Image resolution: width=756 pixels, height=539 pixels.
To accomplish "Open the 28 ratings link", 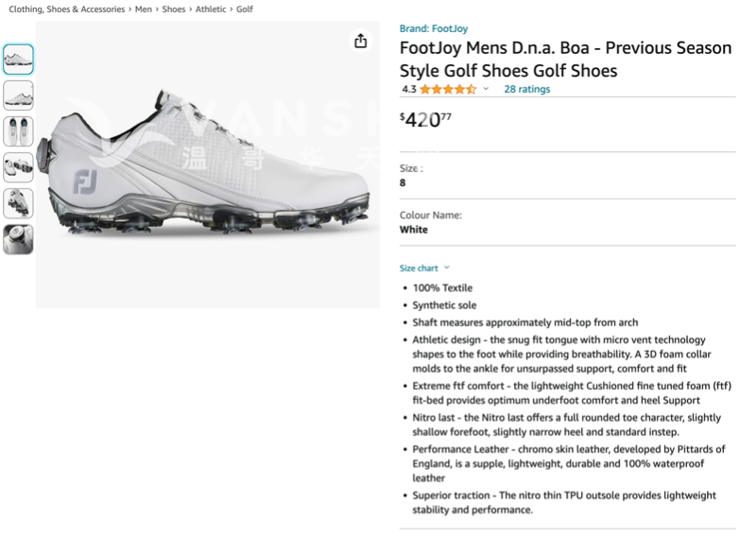I will (x=526, y=89).
